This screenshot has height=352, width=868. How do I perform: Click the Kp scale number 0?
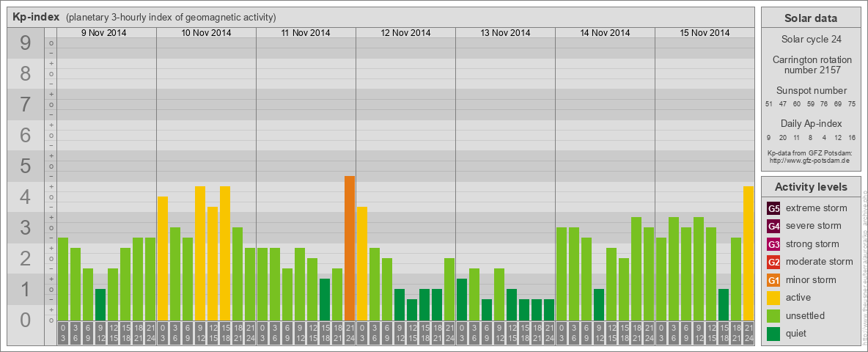tap(25, 320)
